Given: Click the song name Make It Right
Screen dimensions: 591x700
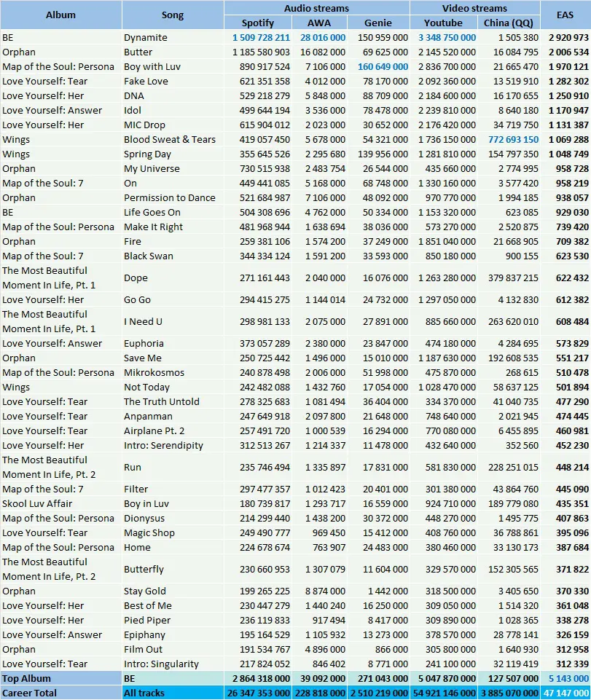Looking at the screenshot, I should [153, 227].
